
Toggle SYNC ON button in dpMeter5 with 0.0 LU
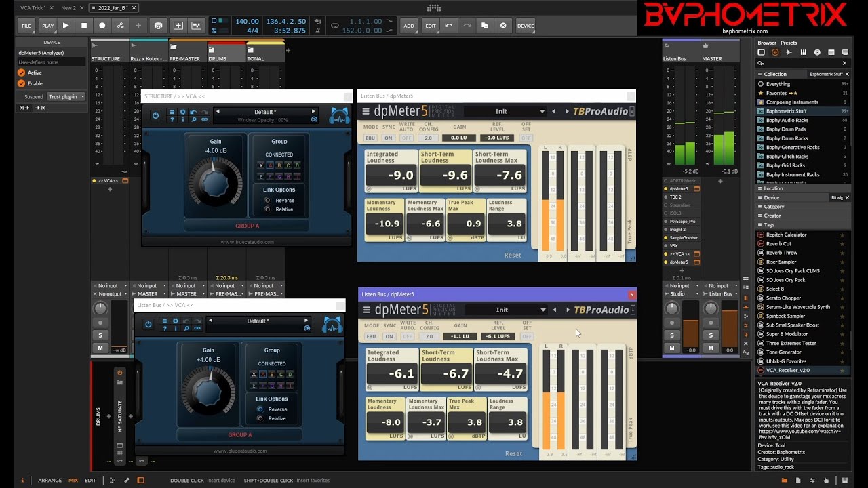tap(389, 138)
